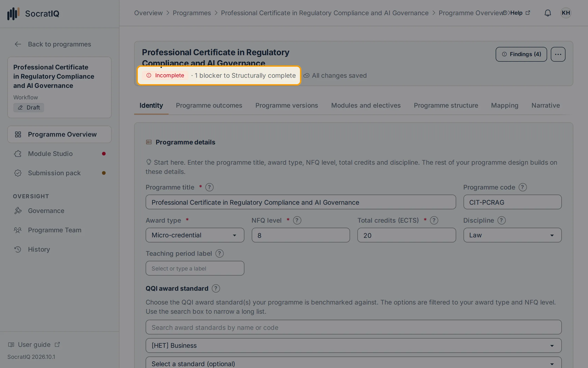This screenshot has width=588, height=368.
Task: Open notifications bell
Action: click(x=548, y=13)
